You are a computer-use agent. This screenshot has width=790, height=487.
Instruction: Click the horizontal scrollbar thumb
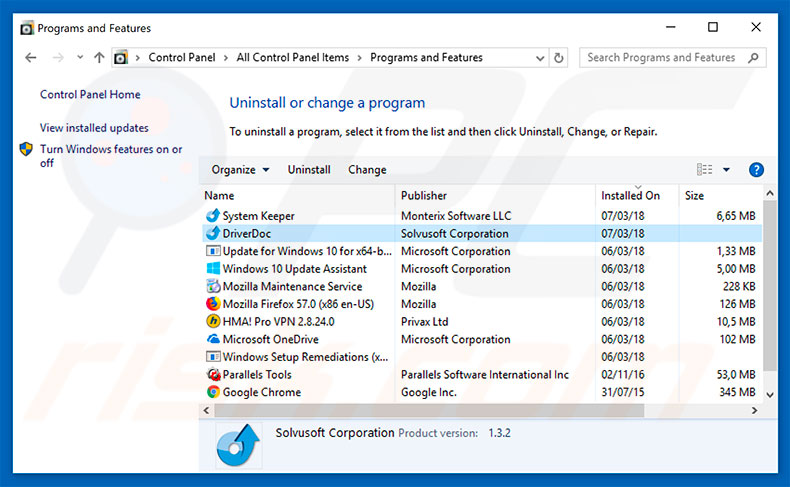pos(429,410)
